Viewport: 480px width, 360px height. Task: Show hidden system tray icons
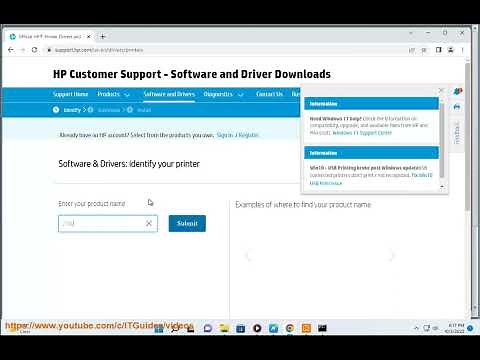tap(416, 328)
